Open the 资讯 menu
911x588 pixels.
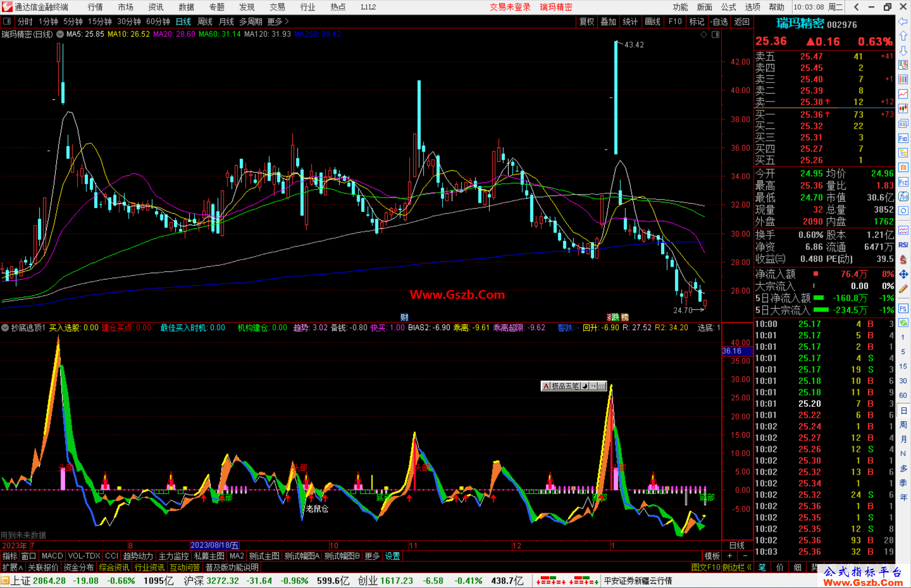(156, 7)
